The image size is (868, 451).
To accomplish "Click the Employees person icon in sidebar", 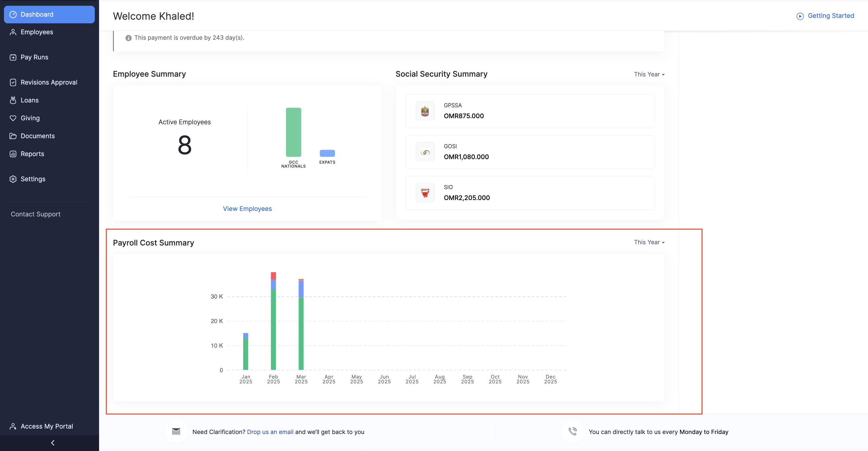I will click(x=13, y=32).
